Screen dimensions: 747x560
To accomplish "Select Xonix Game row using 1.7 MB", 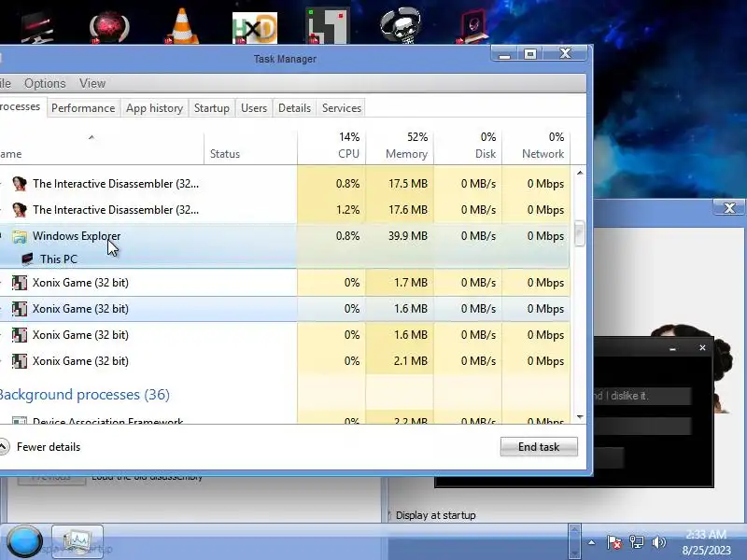I will coord(285,283).
